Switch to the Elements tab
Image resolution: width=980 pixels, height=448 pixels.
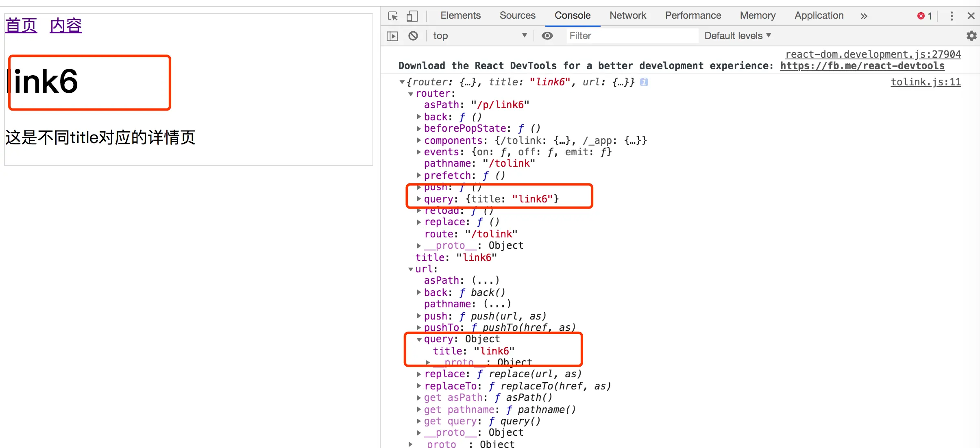[x=460, y=15]
